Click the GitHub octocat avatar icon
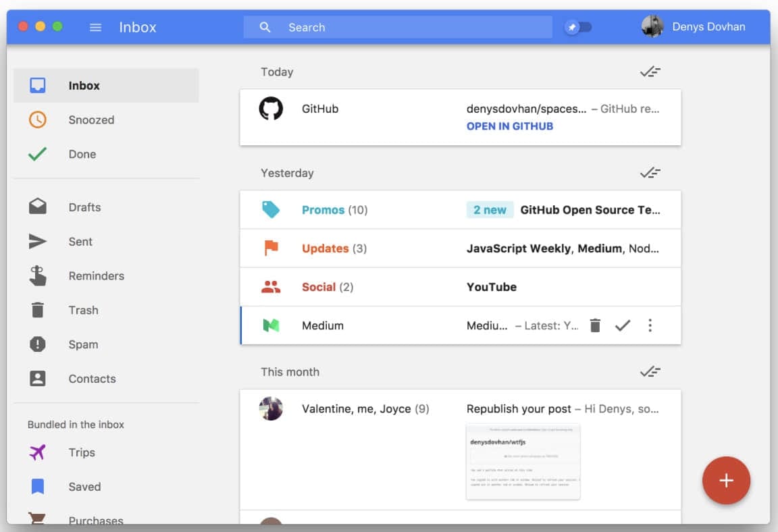This screenshot has height=532, width=778. click(271, 108)
